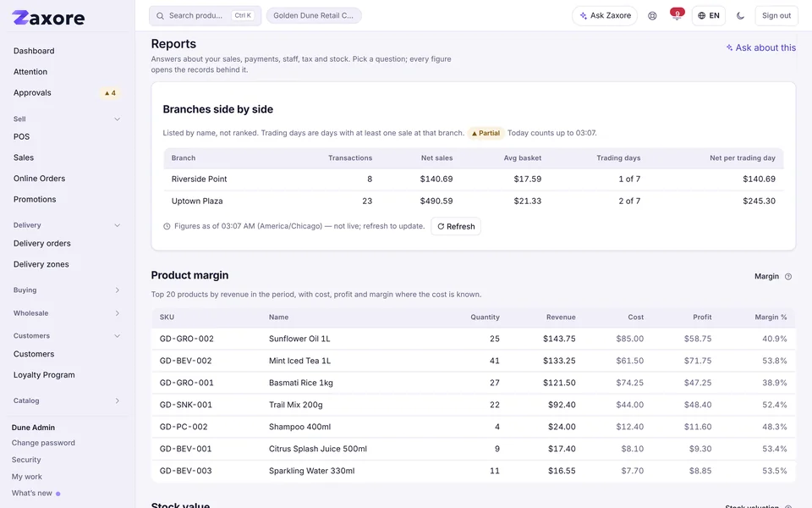Open Sales in sidebar
Viewport: 812px width, 508px height.
pos(24,157)
